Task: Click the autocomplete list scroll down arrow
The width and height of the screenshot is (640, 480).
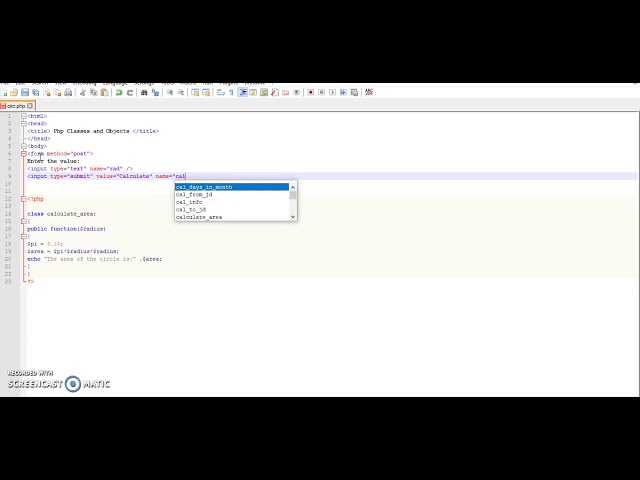Action: click(293, 217)
